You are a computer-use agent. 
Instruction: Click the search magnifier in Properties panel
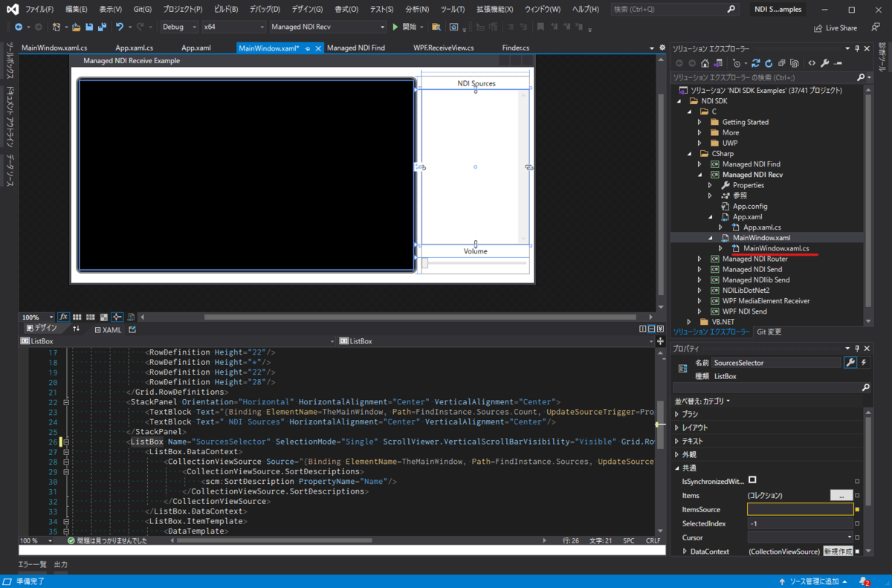click(866, 387)
